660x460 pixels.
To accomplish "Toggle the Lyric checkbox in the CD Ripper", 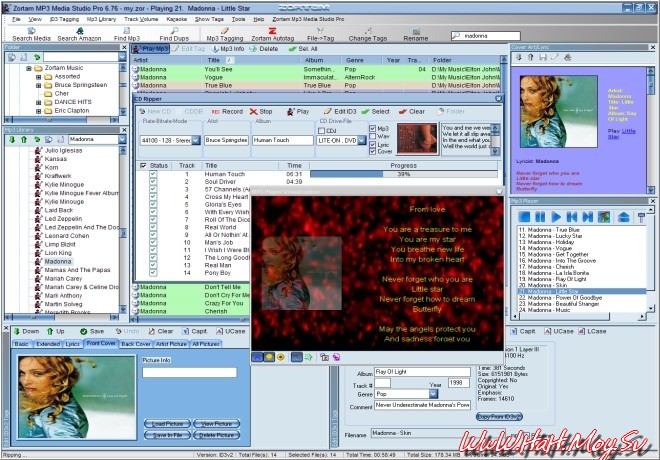I will click(x=372, y=144).
